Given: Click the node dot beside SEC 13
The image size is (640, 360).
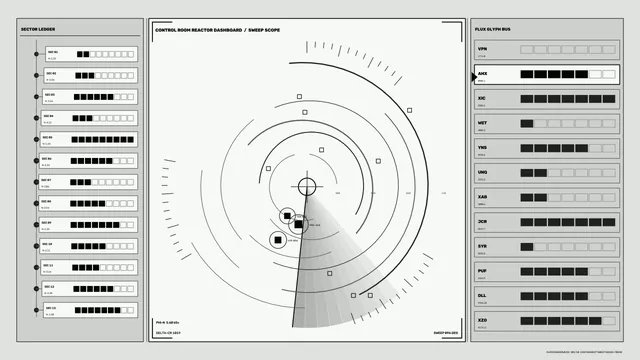Looking at the screenshot, I should pyautogui.click(x=36, y=310).
